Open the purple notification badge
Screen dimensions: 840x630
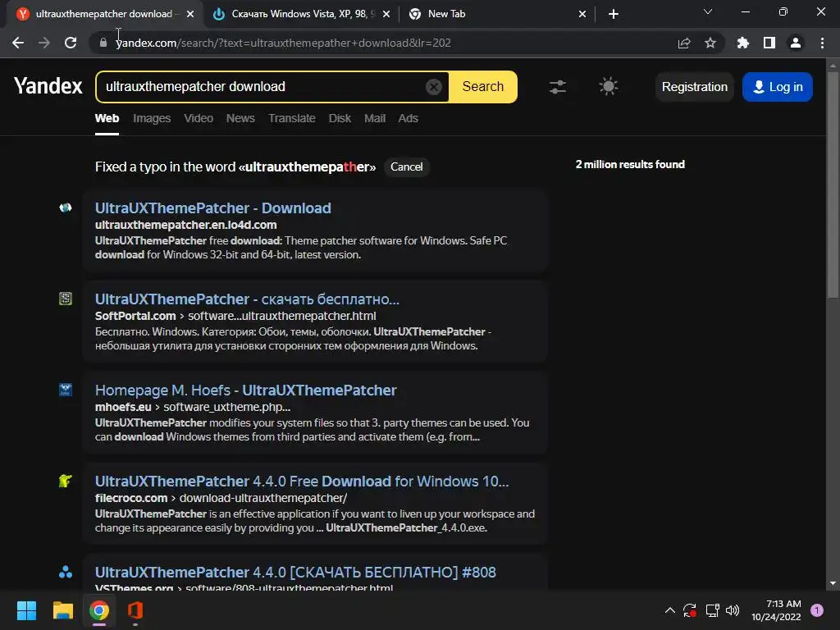817,610
